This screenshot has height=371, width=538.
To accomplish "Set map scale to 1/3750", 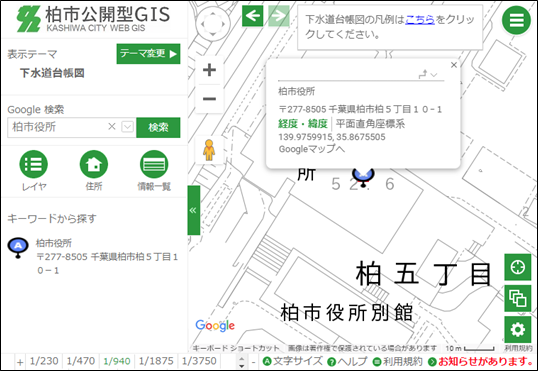I will pyautogui.click(x=199, y=361).
